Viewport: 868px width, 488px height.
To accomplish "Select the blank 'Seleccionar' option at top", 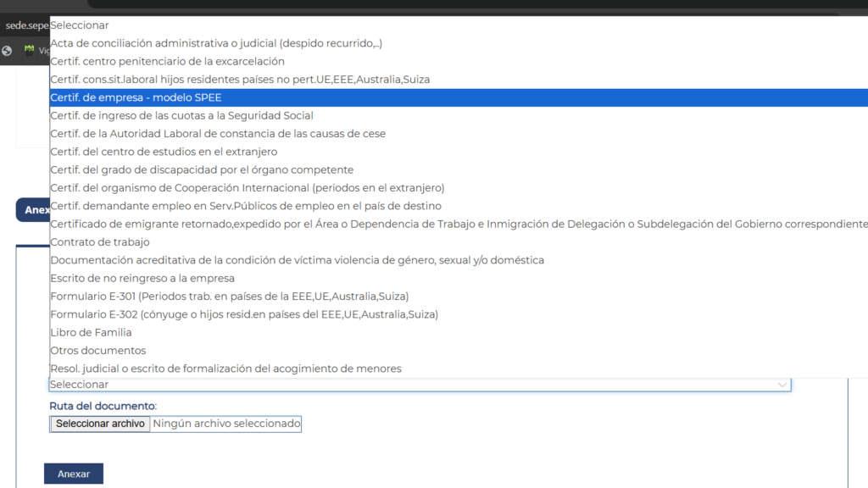I will [x=80, y=25].
